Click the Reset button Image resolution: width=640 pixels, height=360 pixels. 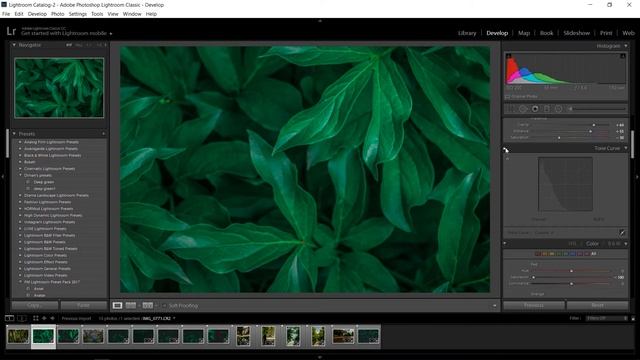point(598,305)
